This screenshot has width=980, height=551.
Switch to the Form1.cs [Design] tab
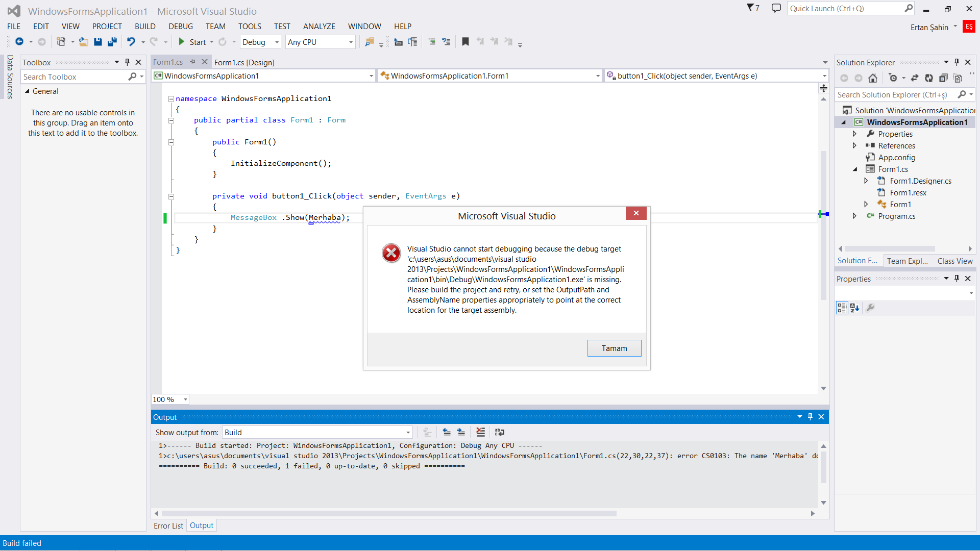[244, 62]
